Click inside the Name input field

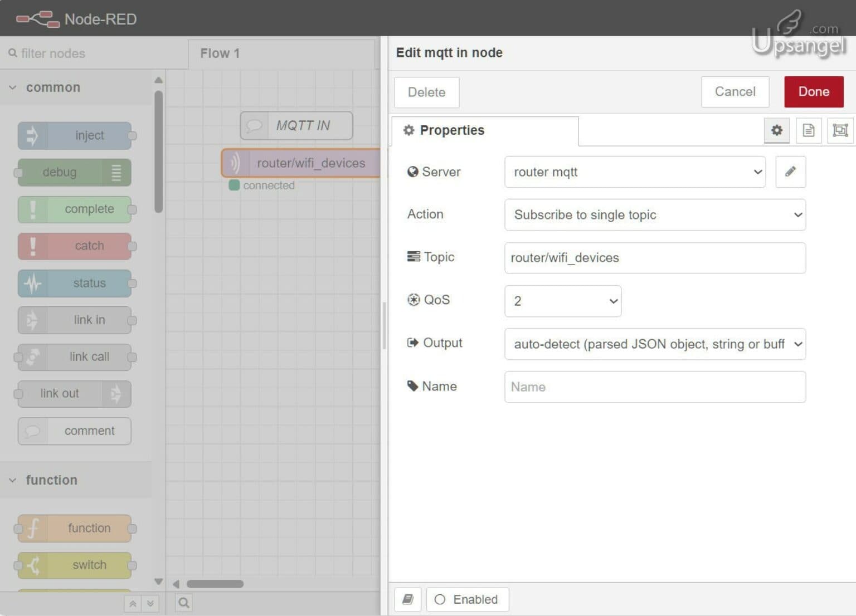pyautogui.click(x=655, y=387)
